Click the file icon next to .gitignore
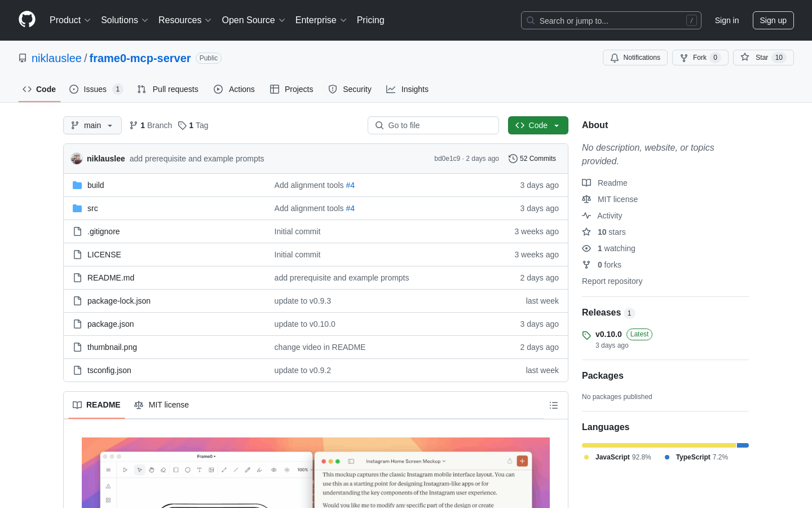 tap(77, 231)
